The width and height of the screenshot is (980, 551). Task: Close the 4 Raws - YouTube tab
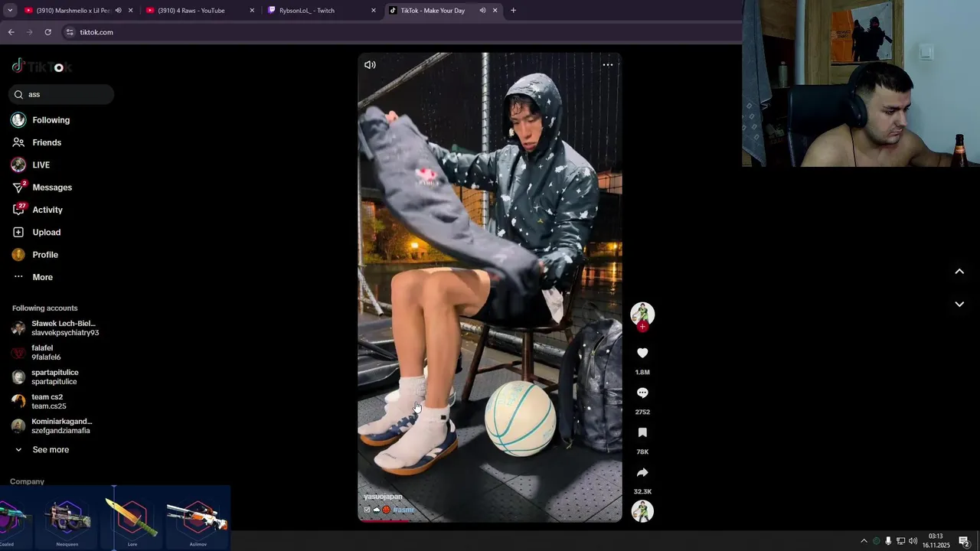(x=253, y=11)
